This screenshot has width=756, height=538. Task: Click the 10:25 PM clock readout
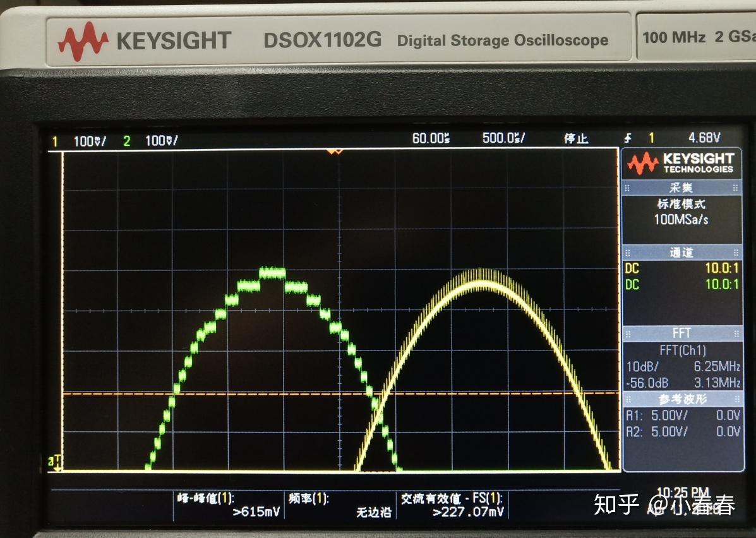(x=683, y=493)
